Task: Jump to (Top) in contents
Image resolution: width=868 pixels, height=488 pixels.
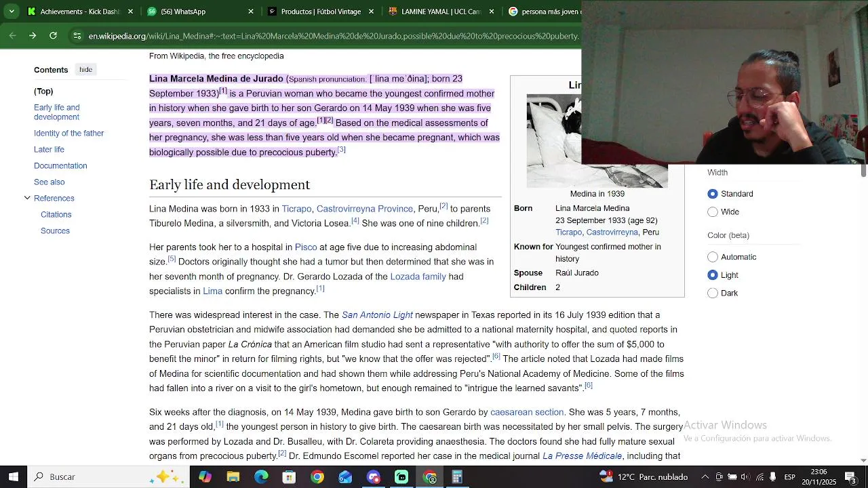Action: point(43,91)
